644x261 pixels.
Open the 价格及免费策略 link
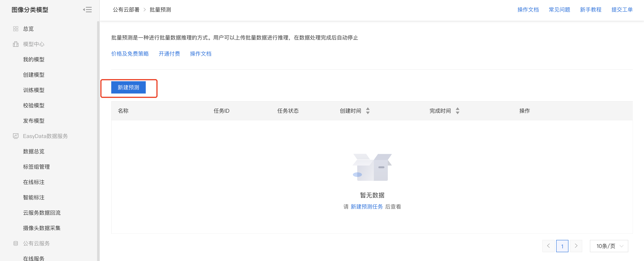pyautogui.click(x=130, y=54)
